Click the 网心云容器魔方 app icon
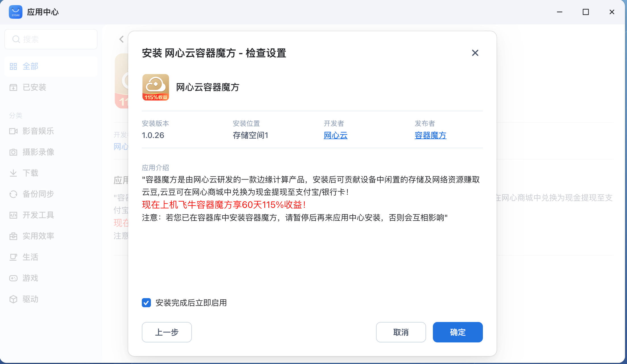Viewport: 627px width, 364px height. click(156, 87)
